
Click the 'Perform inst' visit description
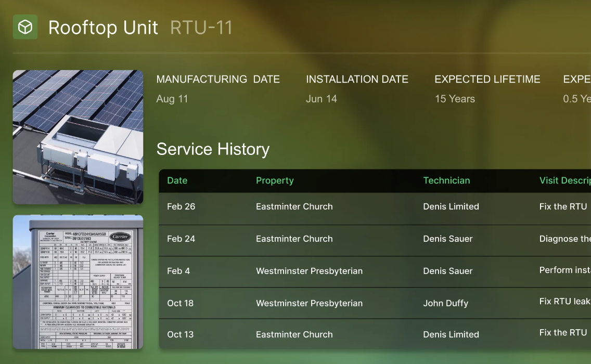point(565,270)
